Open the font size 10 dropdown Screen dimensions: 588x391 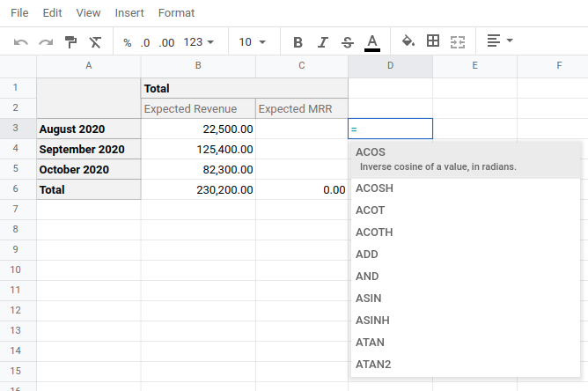[x=253, y=42]
